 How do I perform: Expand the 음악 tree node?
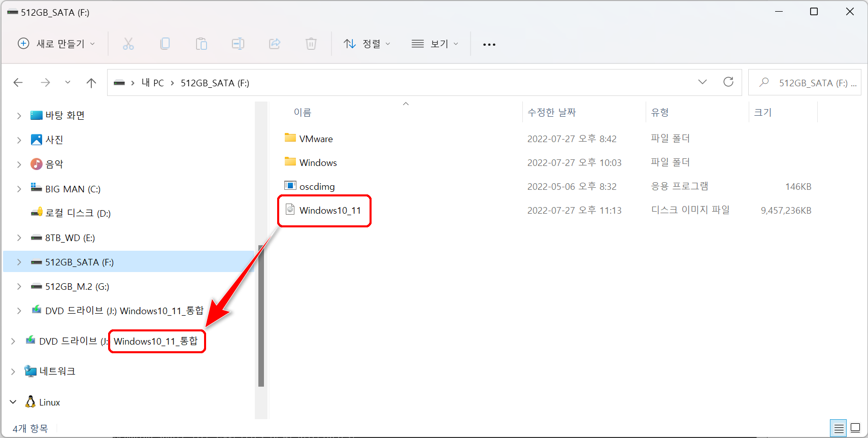point(19,164)
